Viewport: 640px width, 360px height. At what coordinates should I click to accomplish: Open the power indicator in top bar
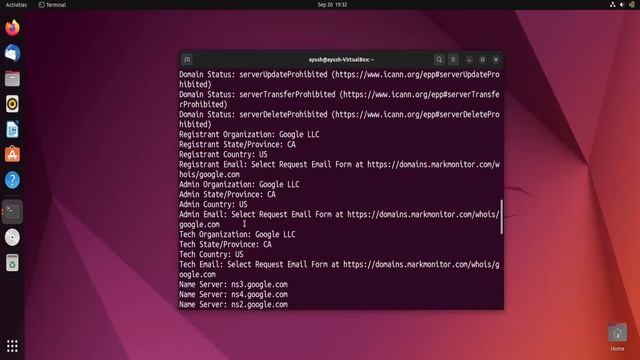click(632, 4)
